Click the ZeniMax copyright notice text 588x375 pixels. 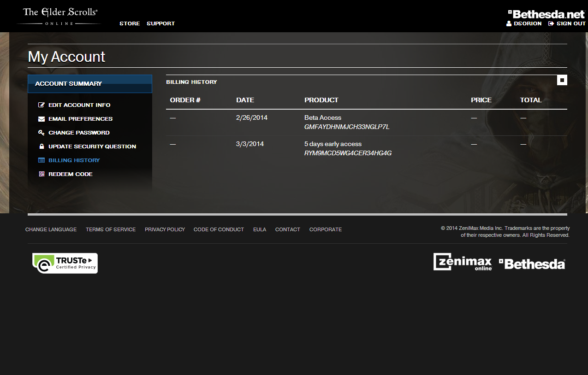click(505, 232)
